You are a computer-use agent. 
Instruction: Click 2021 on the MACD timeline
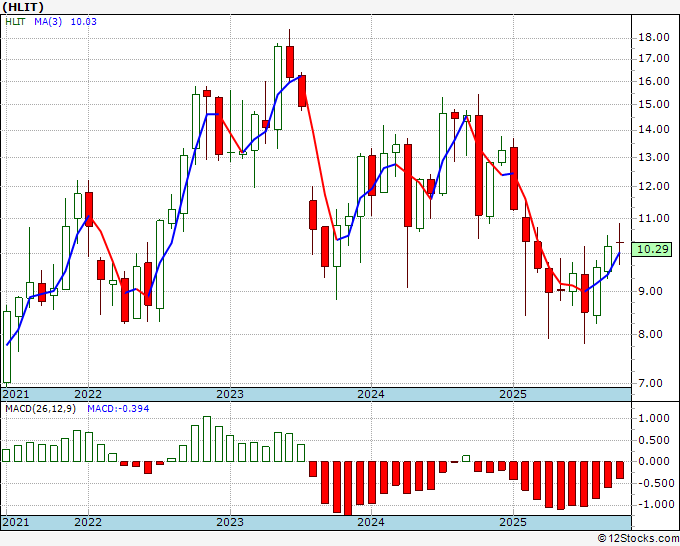click(x=16, y=522)
